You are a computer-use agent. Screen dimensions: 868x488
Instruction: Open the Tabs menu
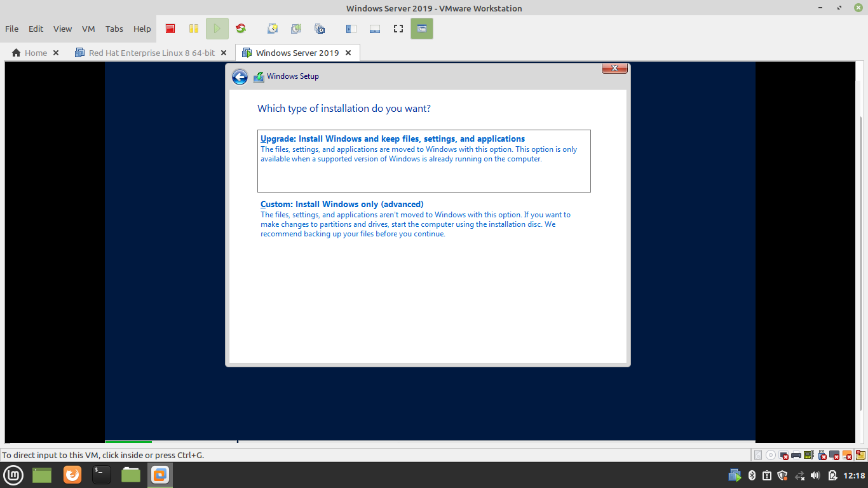coord(114,29)
